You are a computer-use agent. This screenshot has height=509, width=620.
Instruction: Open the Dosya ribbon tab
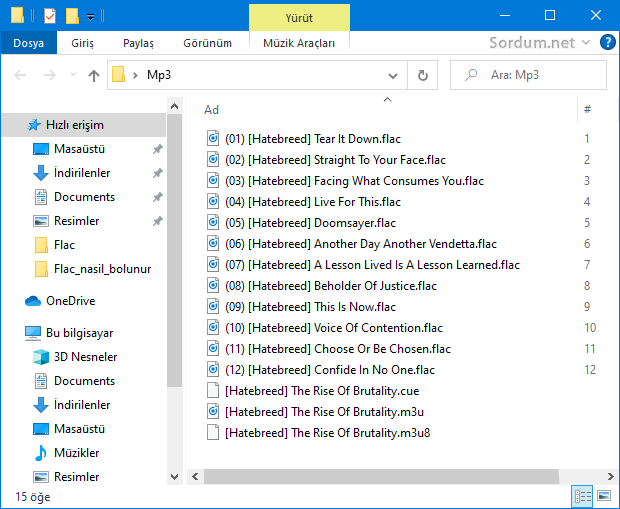pos(28,43)
